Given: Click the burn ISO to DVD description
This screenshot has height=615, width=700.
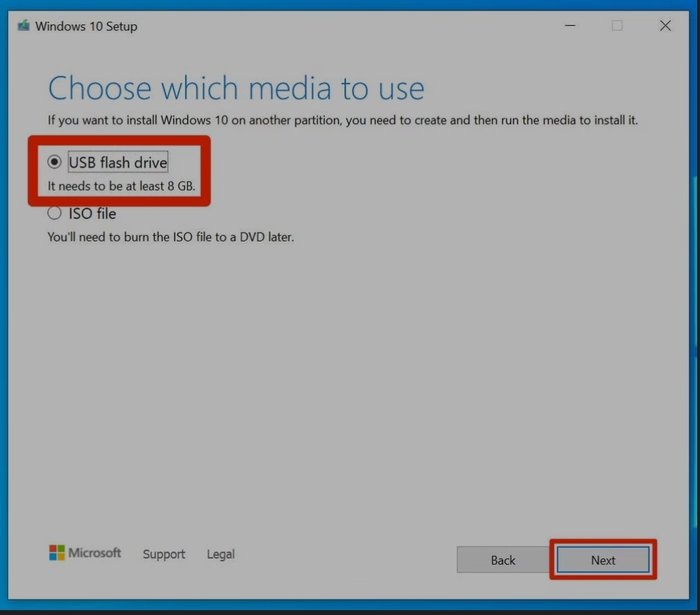Looking at the screenshot, I should (170, 237).
